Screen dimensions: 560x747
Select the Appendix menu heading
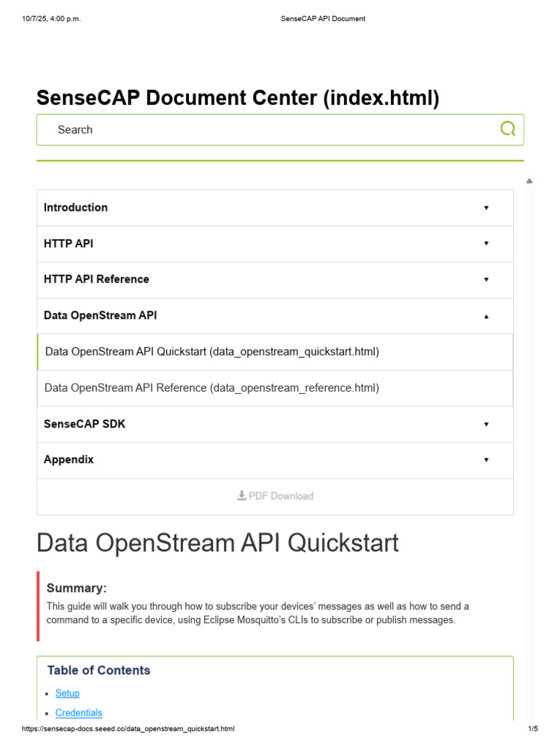coord(69,460)
